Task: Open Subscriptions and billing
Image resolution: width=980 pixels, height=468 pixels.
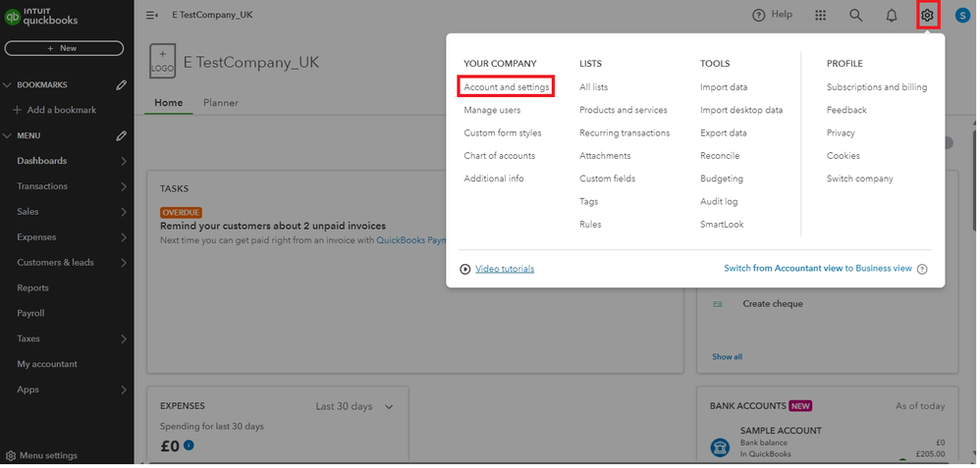Action: (876, 87)
